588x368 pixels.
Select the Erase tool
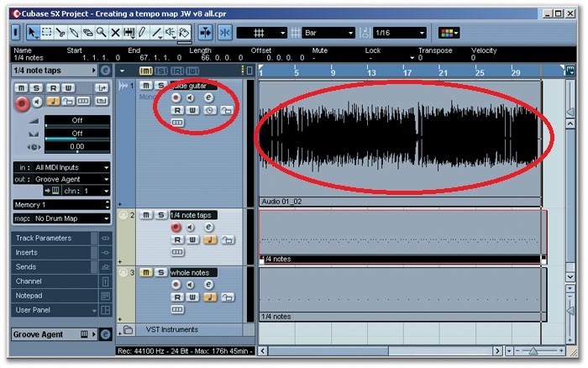pos(87,33)
